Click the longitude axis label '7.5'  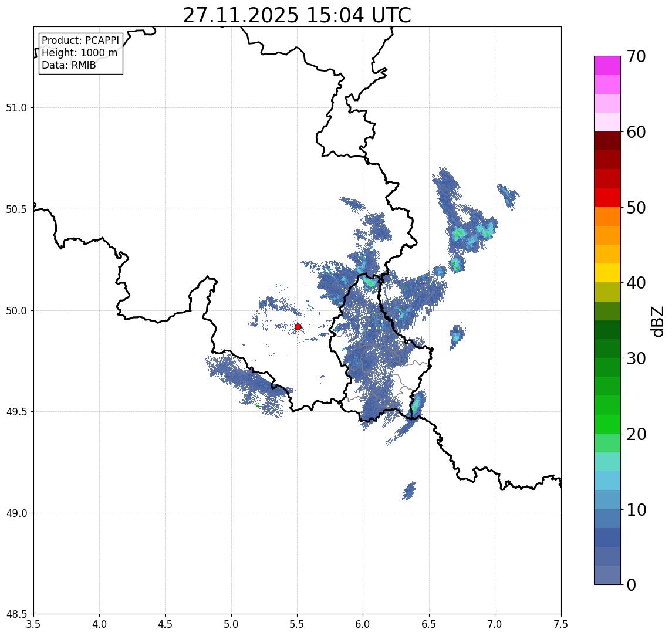pos(561,624)
